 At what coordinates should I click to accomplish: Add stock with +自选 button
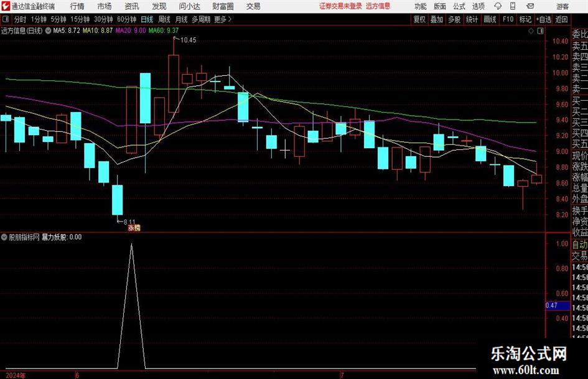coord(544,19)
